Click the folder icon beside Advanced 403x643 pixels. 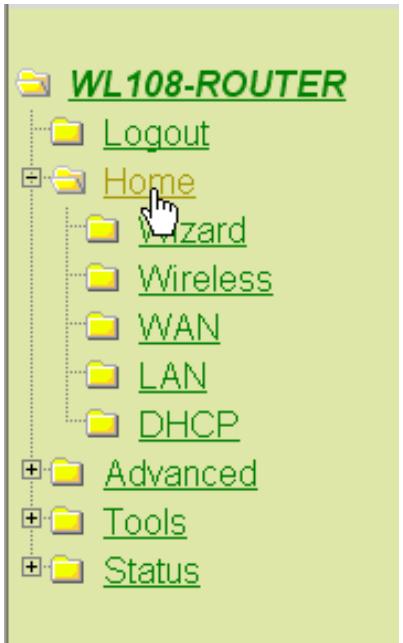[67, 472]
